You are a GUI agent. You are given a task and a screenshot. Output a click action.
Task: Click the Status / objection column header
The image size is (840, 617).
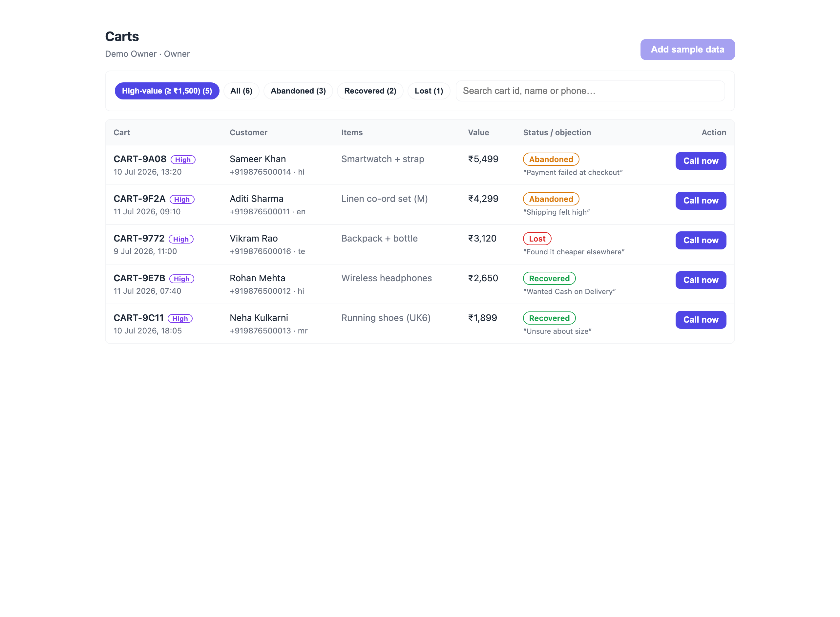coord(556,133)
